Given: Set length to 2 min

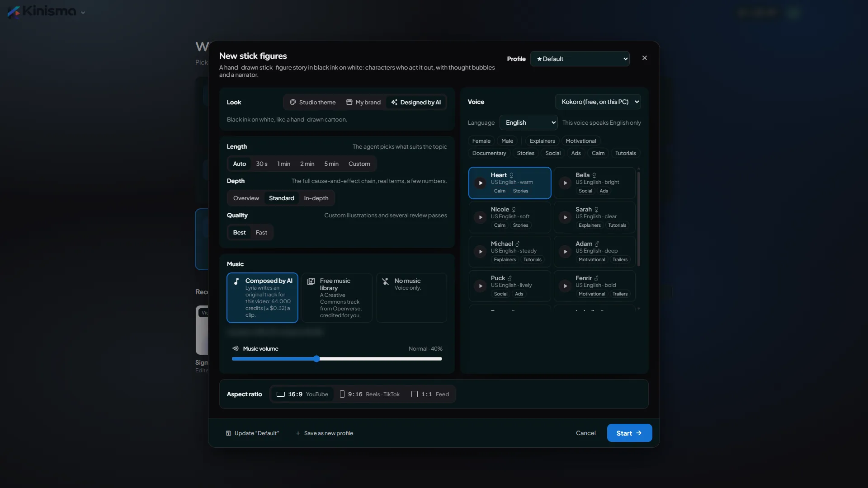Looking at the screenshot, I should tap(307, 164).
